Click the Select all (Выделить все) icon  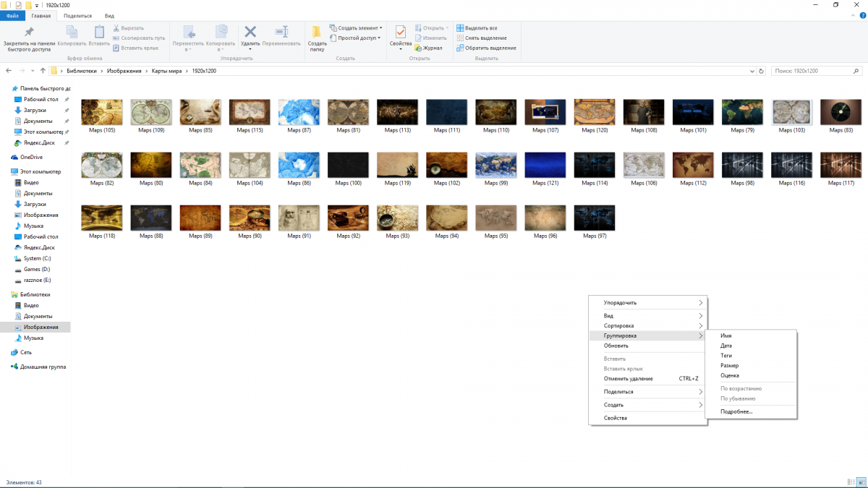click(x=460, y=28)
